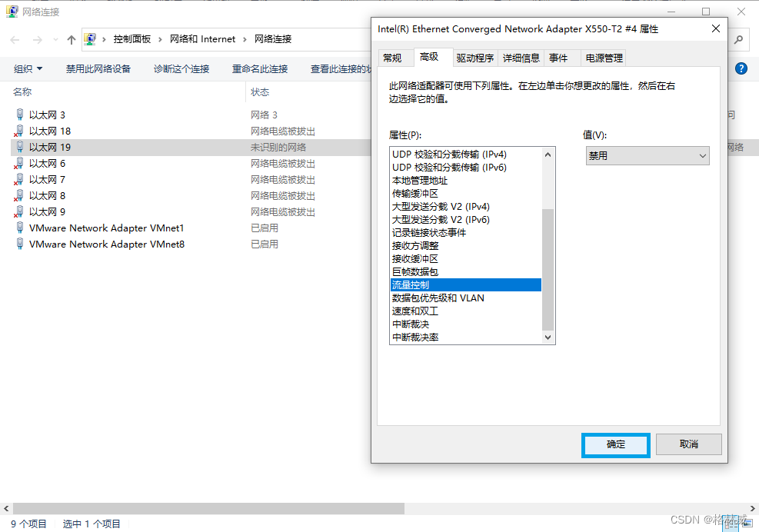Open the 值(V) dropdown showing 禁用
The height and width of the screenshot is (532, 759).
[x=647, y=156]
